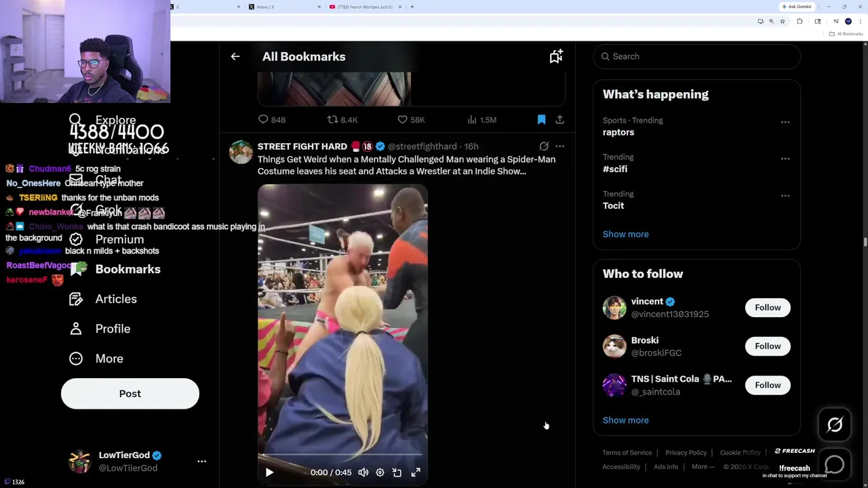Image resolution: width=868 pixels, height=488 pixels.
Task: Open a new browser tab
Action: (412, 7)
